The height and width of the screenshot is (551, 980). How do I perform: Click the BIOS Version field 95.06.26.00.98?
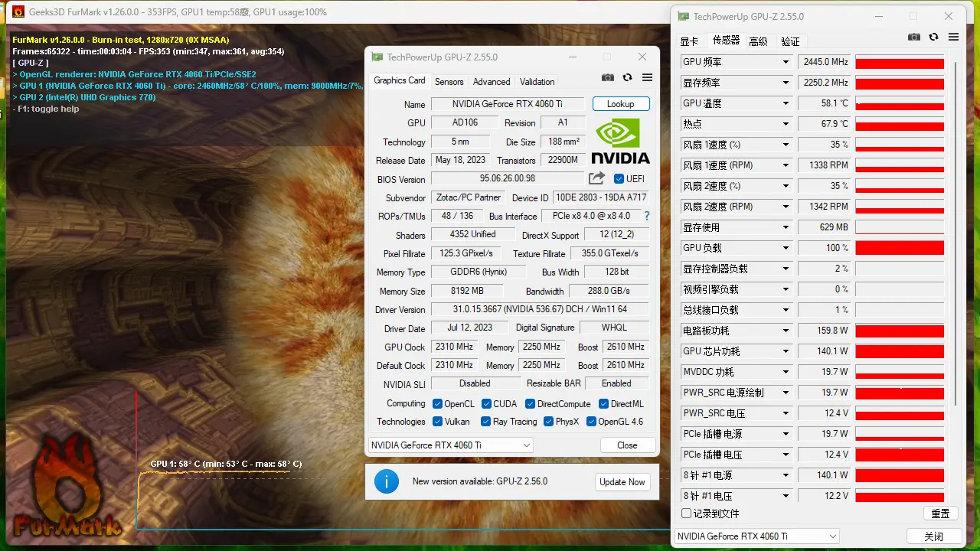507,179
